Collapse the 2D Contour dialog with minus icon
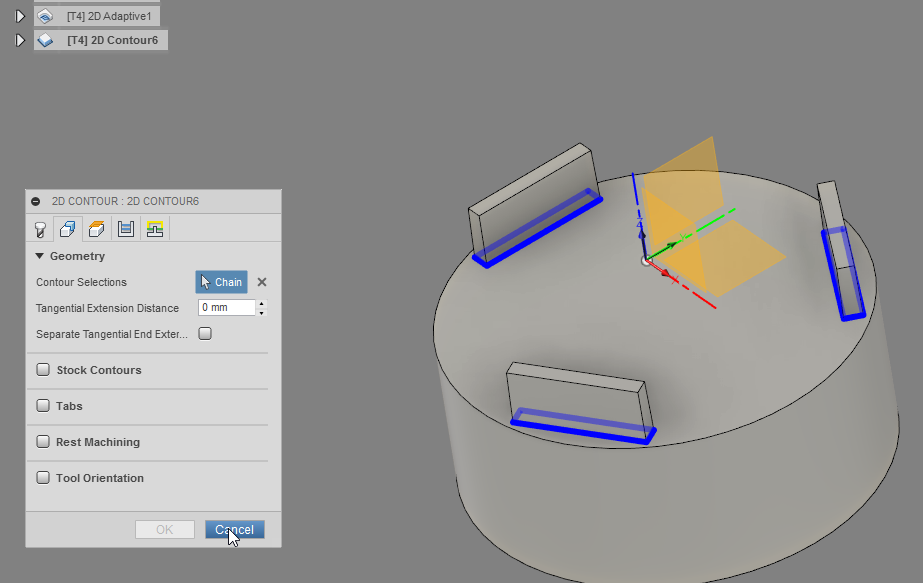Screen dimensions: 923x583 [x=35, y=201]
